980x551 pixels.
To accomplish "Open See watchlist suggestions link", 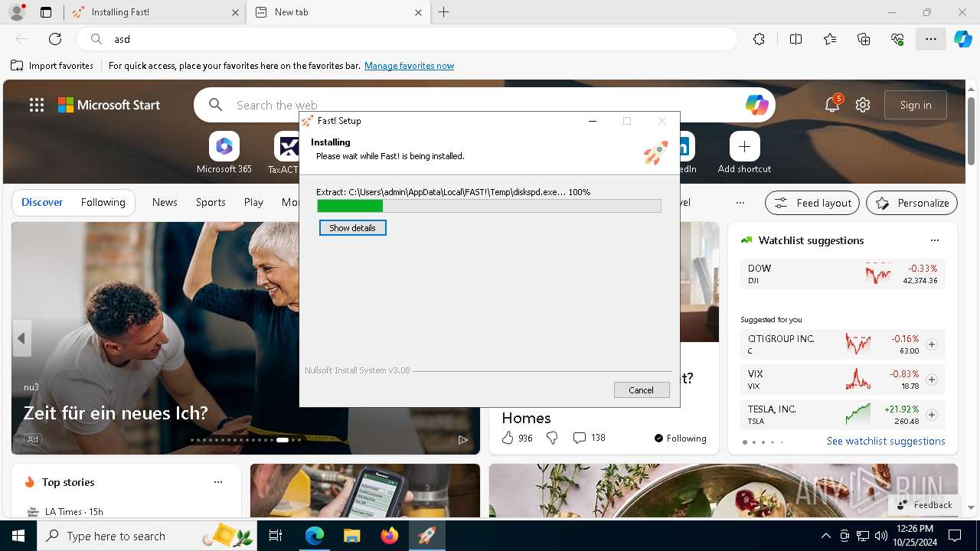I will 886,442.
